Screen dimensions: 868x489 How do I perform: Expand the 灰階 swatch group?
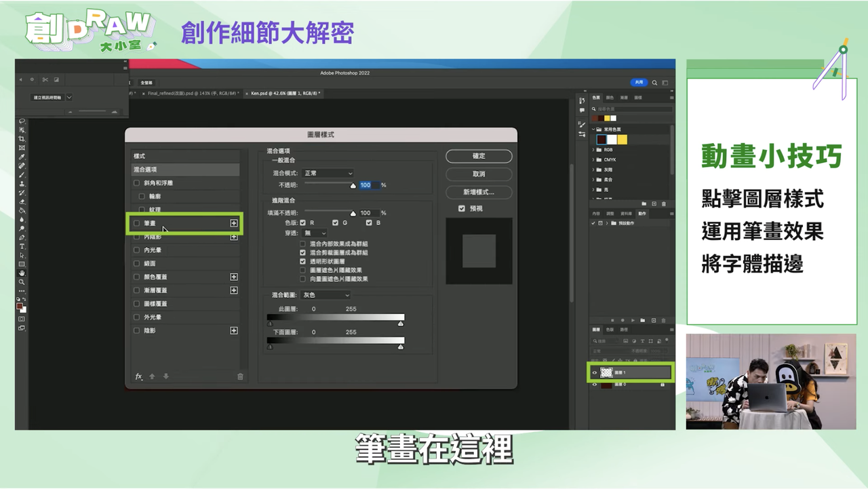(593, 170)
